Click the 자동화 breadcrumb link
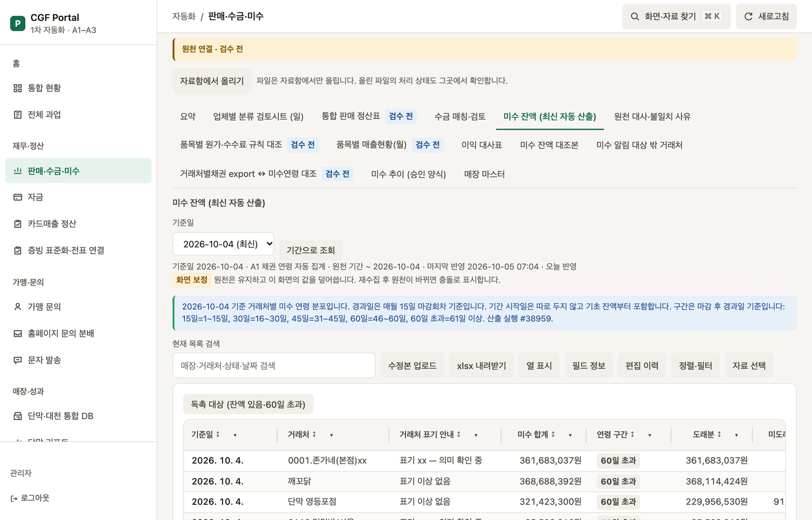The height and width of the screenshot is (520, 812). (184, 16)
